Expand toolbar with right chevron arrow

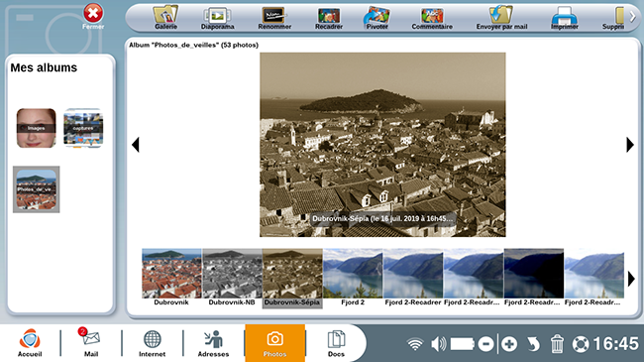click(633, 17)
